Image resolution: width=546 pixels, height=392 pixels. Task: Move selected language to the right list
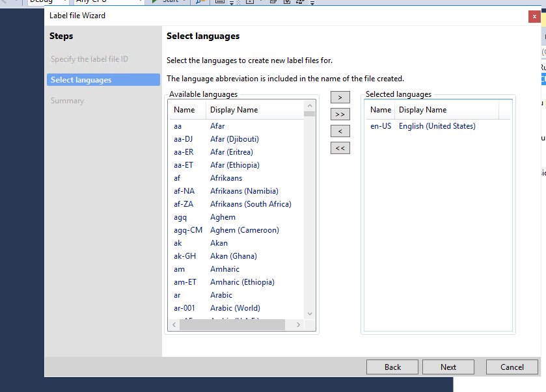click(x=340, y=98)
